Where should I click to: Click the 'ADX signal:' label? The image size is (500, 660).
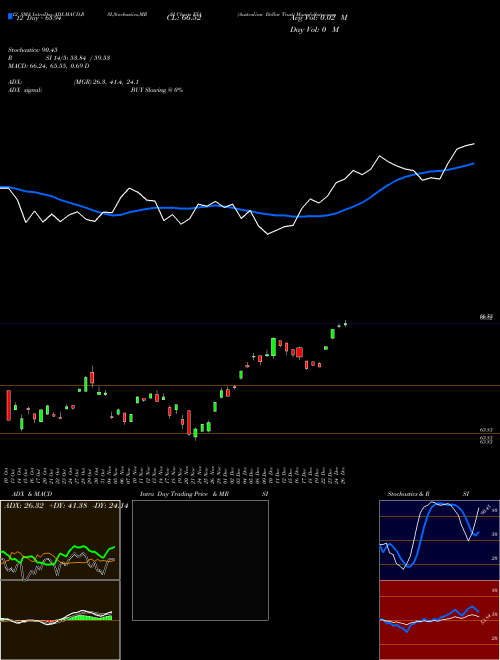tap(25, 90)
